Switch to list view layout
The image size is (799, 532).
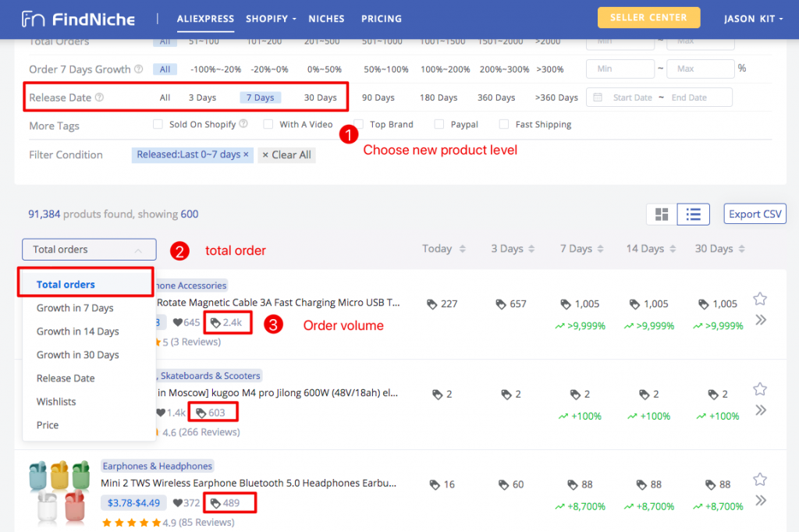693,215
